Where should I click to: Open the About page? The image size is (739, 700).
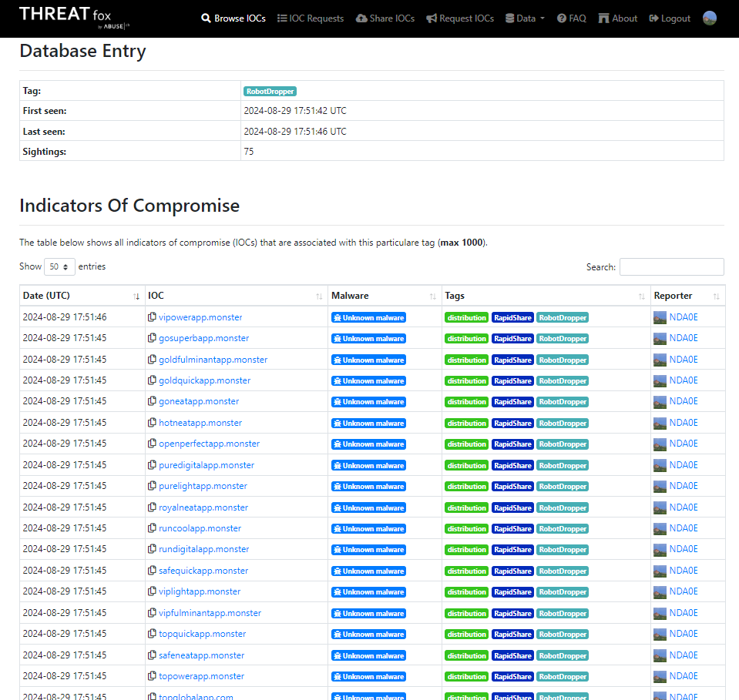[618, 18]
